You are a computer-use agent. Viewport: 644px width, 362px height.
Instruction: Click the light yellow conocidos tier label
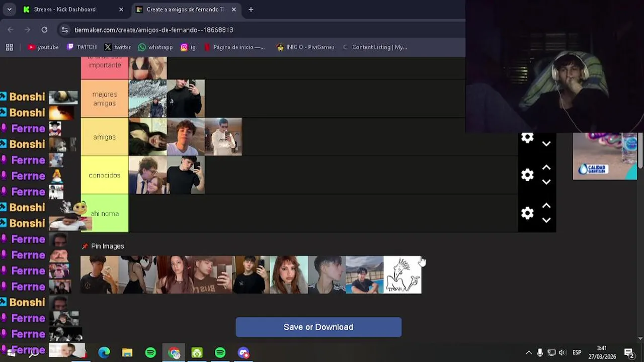(105, 175)
